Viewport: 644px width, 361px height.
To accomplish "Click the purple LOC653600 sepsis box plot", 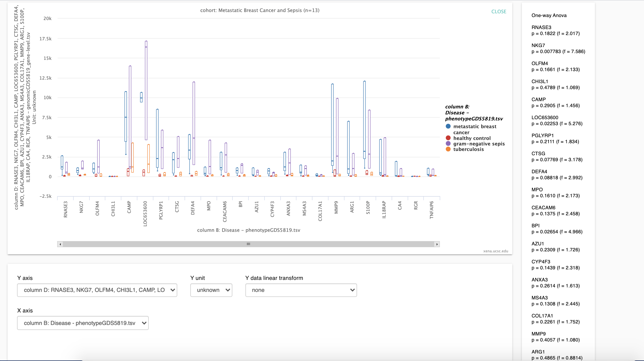I will point(146,90).
